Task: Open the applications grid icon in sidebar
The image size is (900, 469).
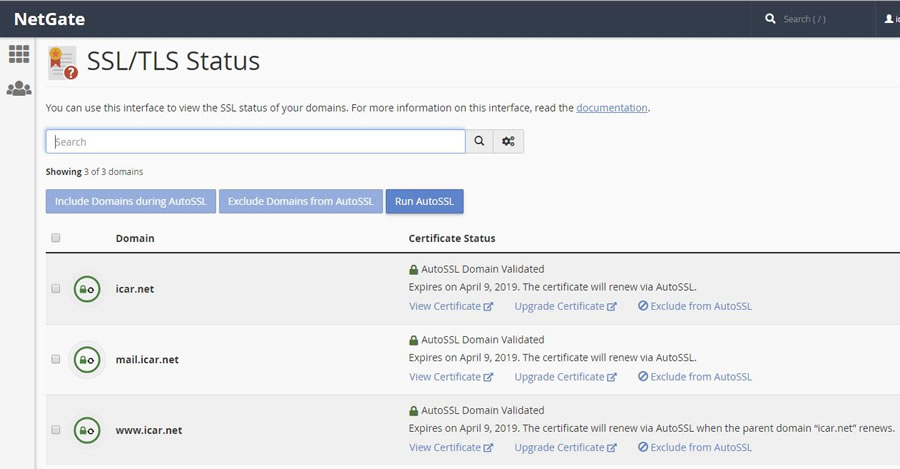Action: (x=18, y=54)
